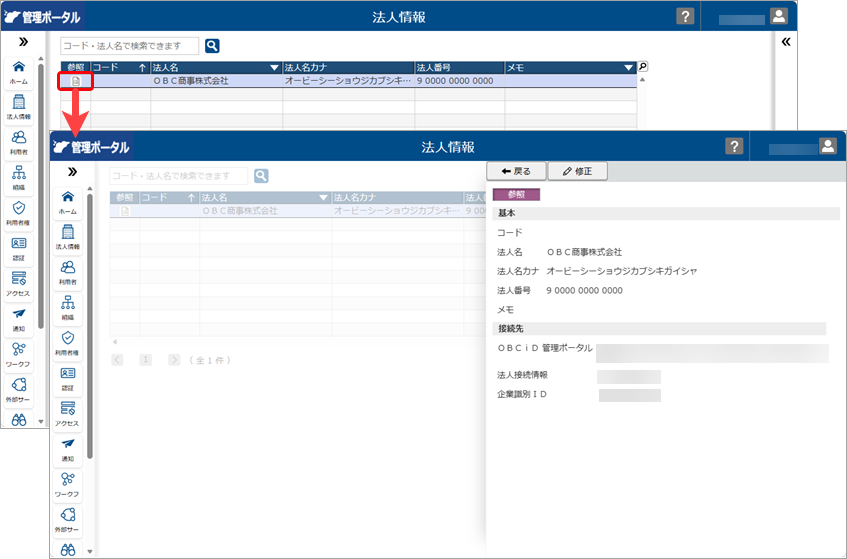Click 管理ポータル logo in back window
The width and height of the screenshot is (847, 559).
point(42,17)
